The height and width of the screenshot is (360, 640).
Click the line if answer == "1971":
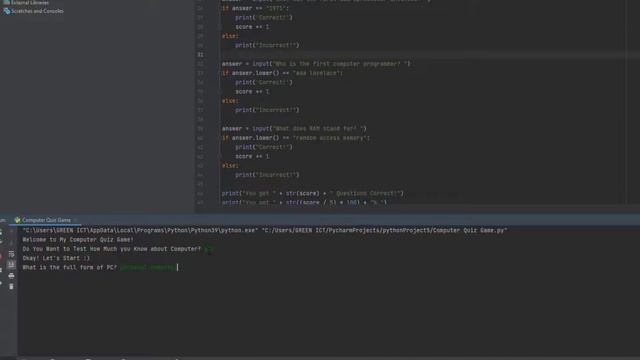point(255,8)
